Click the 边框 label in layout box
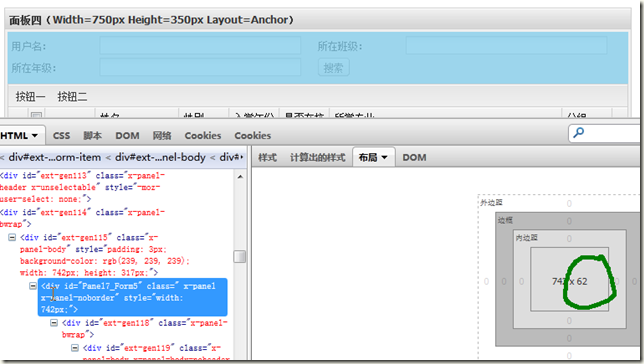This screenshot has width=644, height=364. point(505,220)
